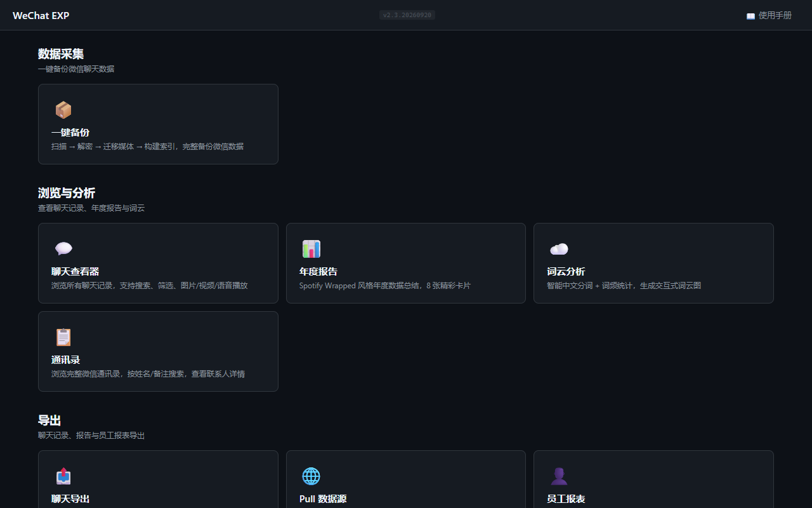Click the cloud icon for 词云分析
This screenshot has width=812, height=508.
(559, 249)
